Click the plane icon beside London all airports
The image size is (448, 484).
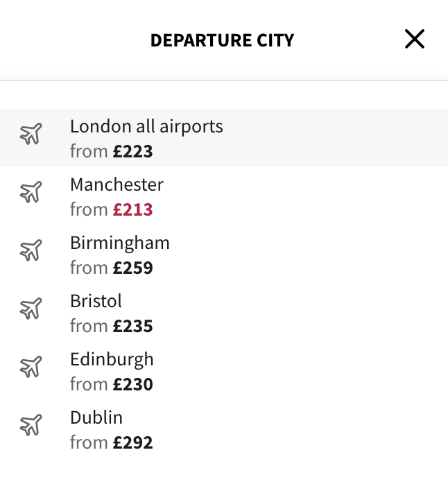tap(31, 134)
